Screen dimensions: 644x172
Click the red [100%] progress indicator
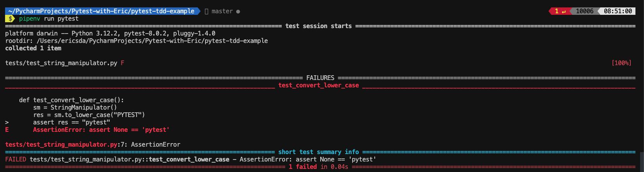pyautogui.click(x=621, y=63)
